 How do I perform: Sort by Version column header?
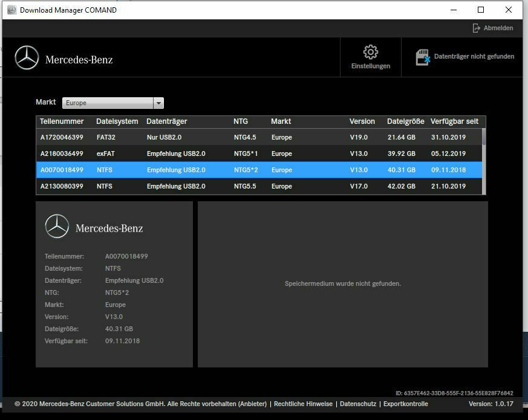click(x=362, y=121)
